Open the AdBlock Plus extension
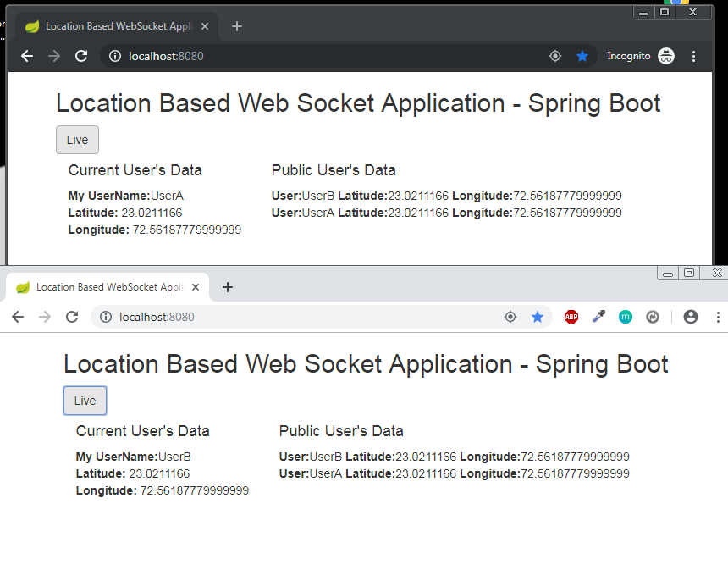Image resolution: width=728 pixels, height=570 pixels. [x=571, y=317]
